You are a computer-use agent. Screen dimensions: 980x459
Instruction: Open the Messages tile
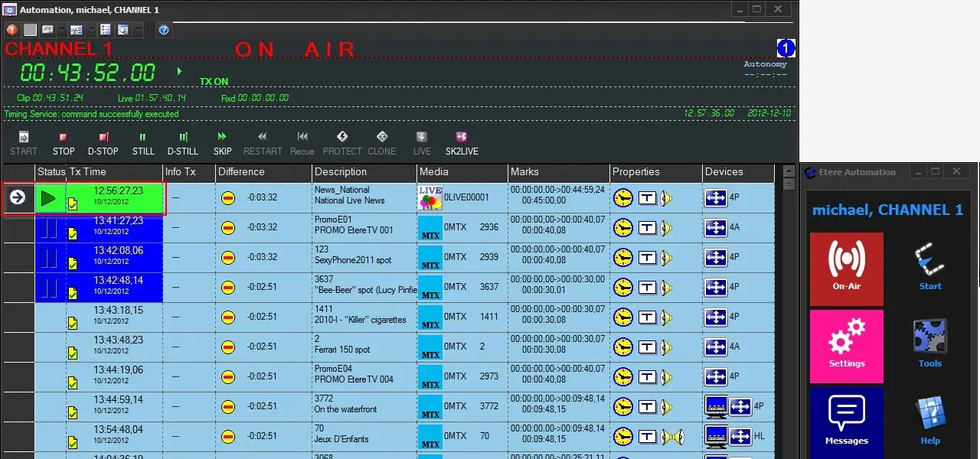point(846,422)
